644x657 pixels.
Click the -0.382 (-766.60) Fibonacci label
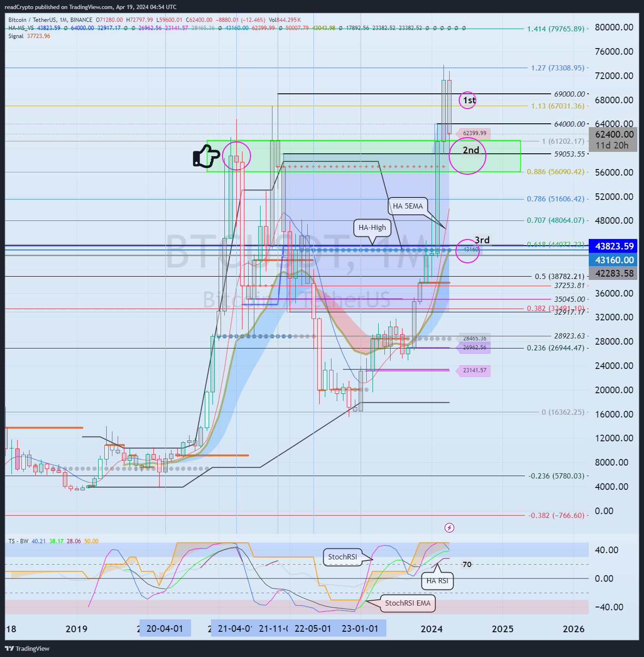tap(556, 516)
